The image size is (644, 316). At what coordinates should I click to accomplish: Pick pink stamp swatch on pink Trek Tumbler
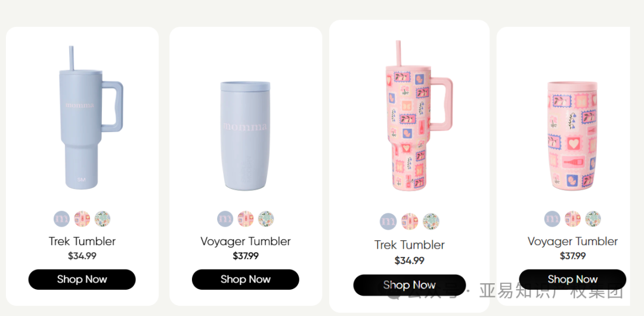(410, 221)
